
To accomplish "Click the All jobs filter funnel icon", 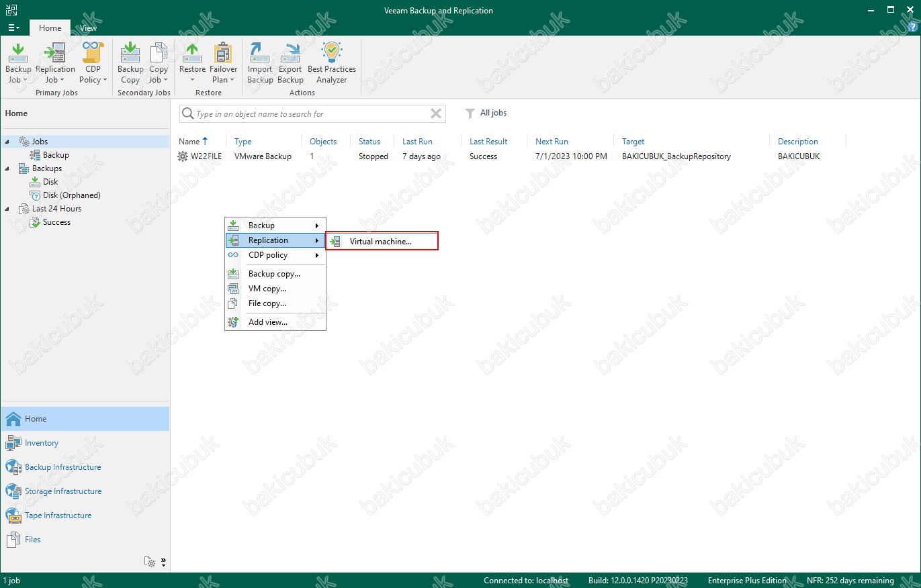I will coord(470,113).
